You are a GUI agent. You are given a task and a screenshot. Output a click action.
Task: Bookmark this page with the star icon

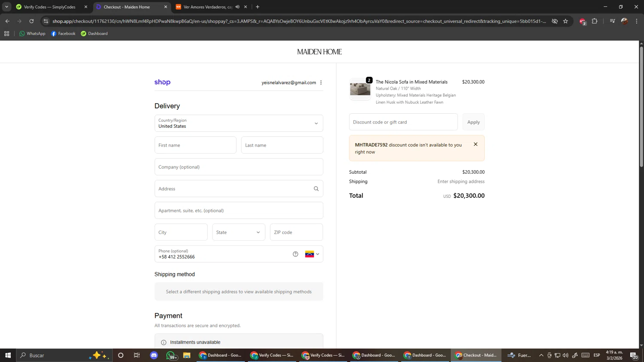(x=565, y=21)
